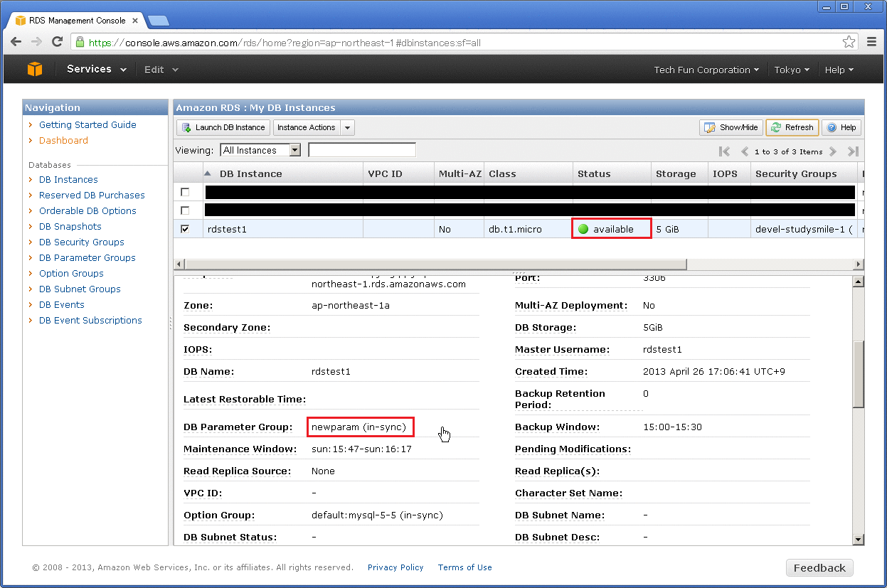Sort by DB Instance column arrow

tap(208, 173)
